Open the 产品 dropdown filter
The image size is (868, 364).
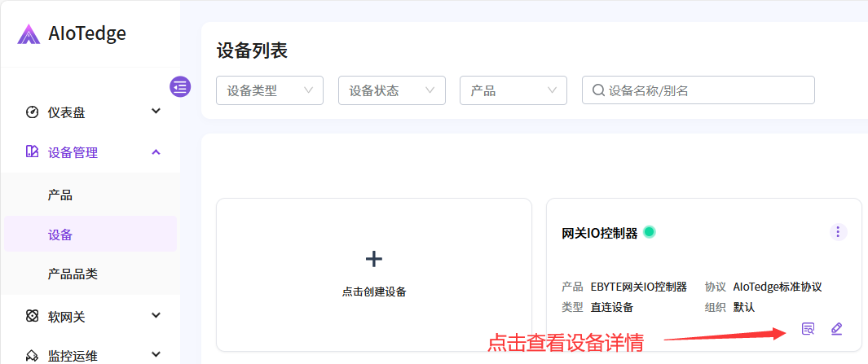pyautogui.click(x=513, y=90)
